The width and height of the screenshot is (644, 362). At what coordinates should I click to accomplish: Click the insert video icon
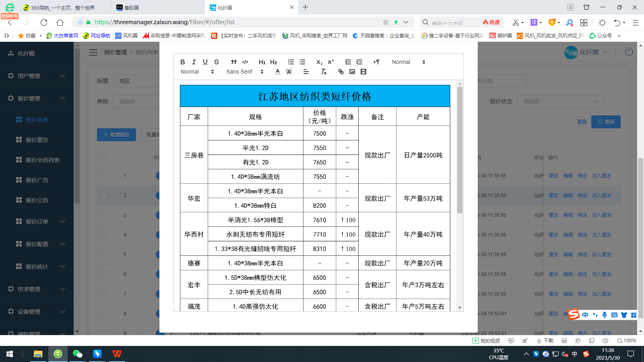click(363, 72)
